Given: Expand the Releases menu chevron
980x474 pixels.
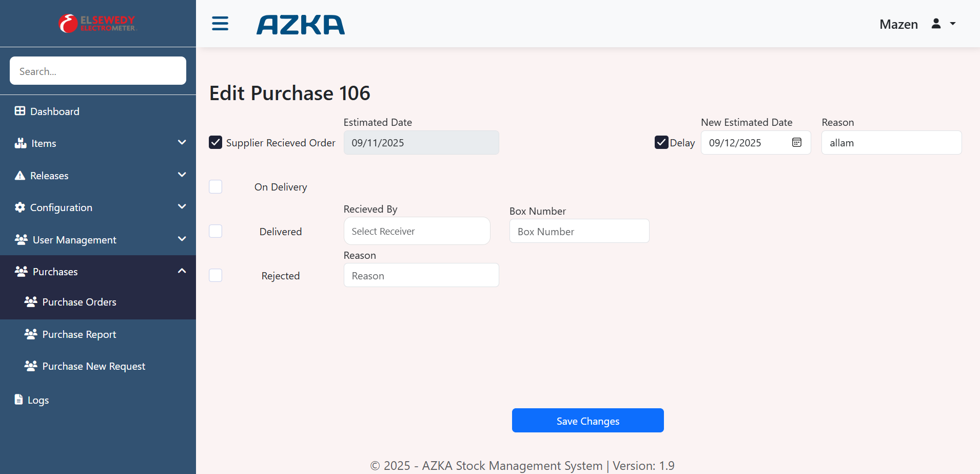Looking at the screenshot, I should (x=182, y=175).
